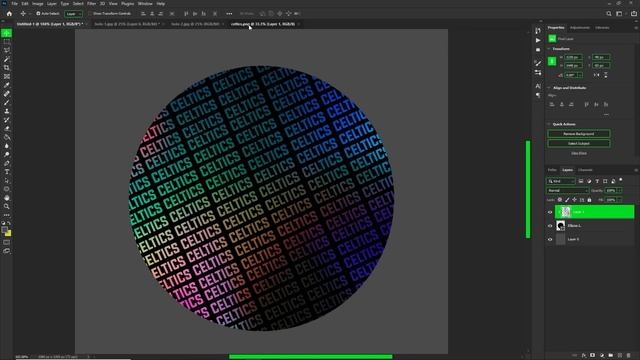Open the File menu
Image resolution: width=640 pixels, height=360 pixels.
pyautogui.click(x=14, y=4)
